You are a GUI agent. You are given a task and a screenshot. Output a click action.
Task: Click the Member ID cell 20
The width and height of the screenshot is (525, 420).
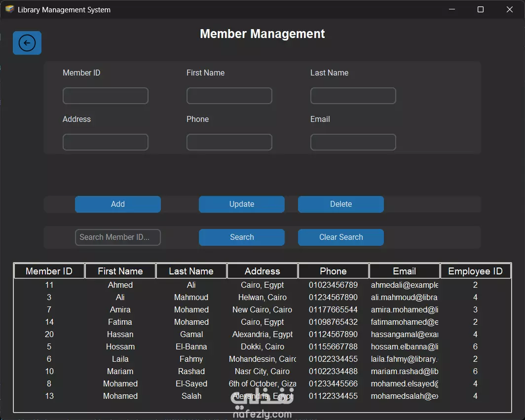click(49, 334)
